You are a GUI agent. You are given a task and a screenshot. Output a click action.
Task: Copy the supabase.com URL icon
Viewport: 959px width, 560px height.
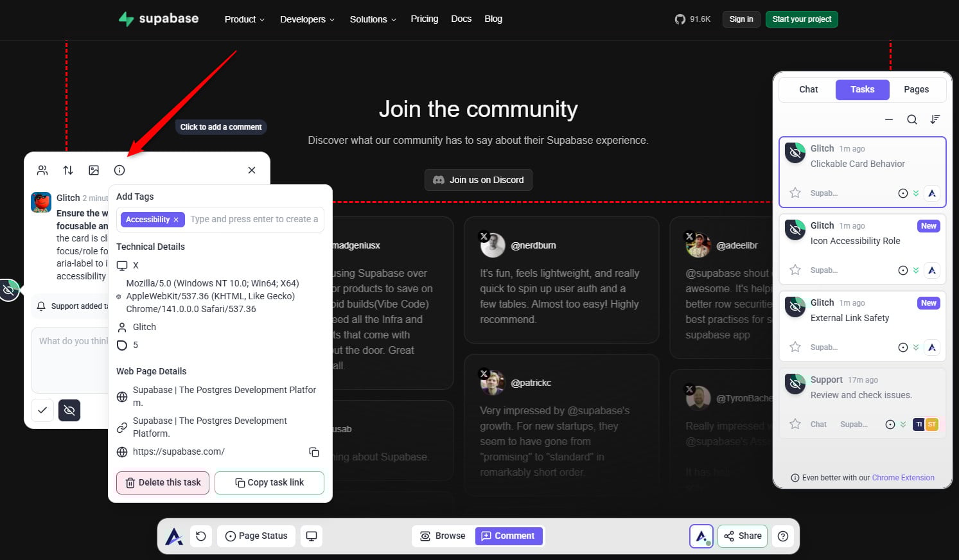(x=314, y=452)
